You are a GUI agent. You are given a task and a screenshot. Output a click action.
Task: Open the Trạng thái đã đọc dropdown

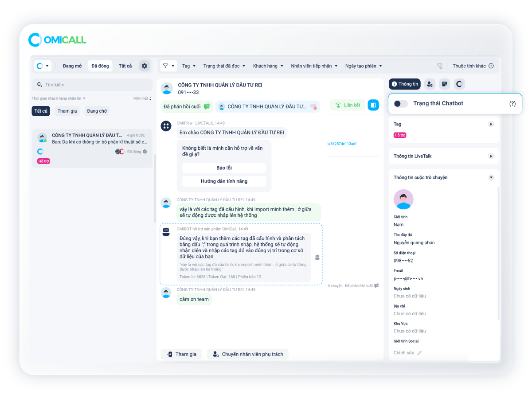click(x=225, y=66)
